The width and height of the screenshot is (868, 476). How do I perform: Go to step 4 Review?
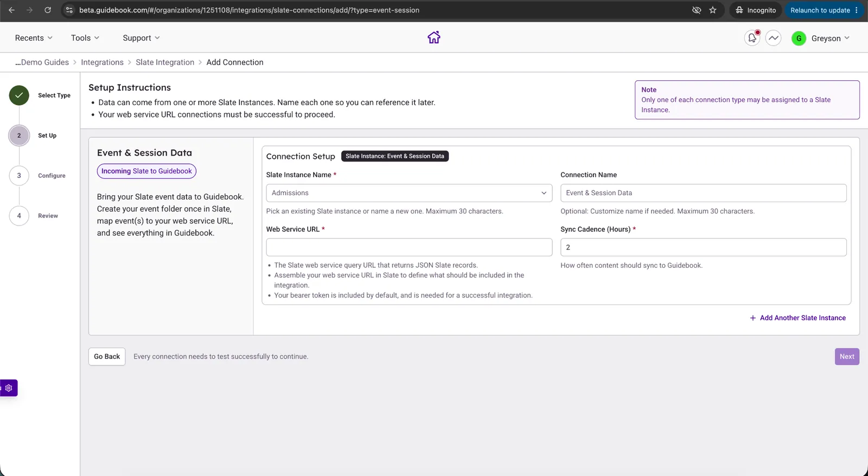point(19,216)
